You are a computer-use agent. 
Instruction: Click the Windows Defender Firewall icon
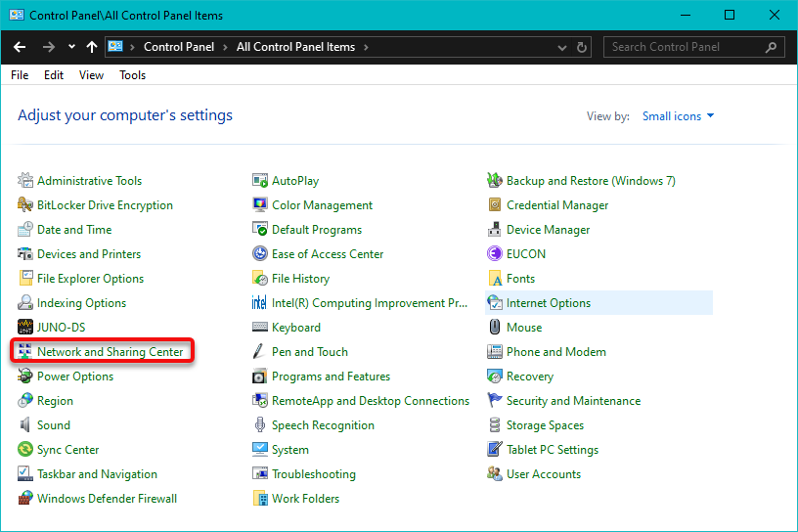click(x=25, y=499)
